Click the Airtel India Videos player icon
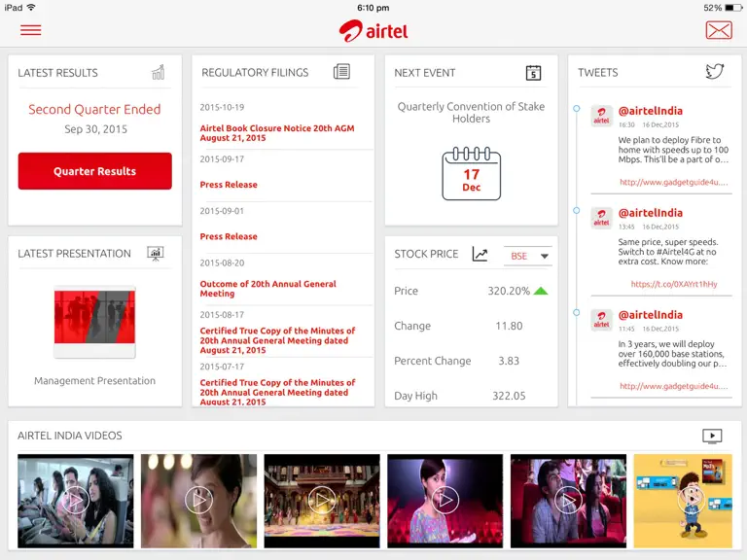 [712, 436]
